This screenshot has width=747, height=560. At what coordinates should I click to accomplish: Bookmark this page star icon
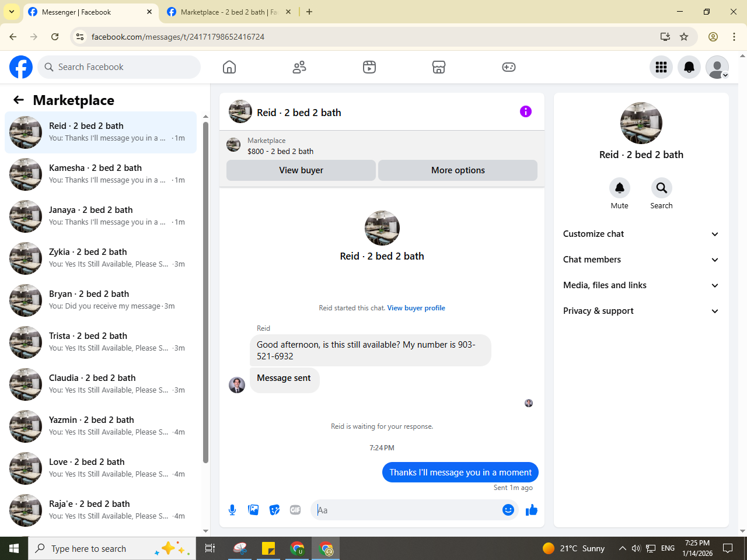(684, 37)
